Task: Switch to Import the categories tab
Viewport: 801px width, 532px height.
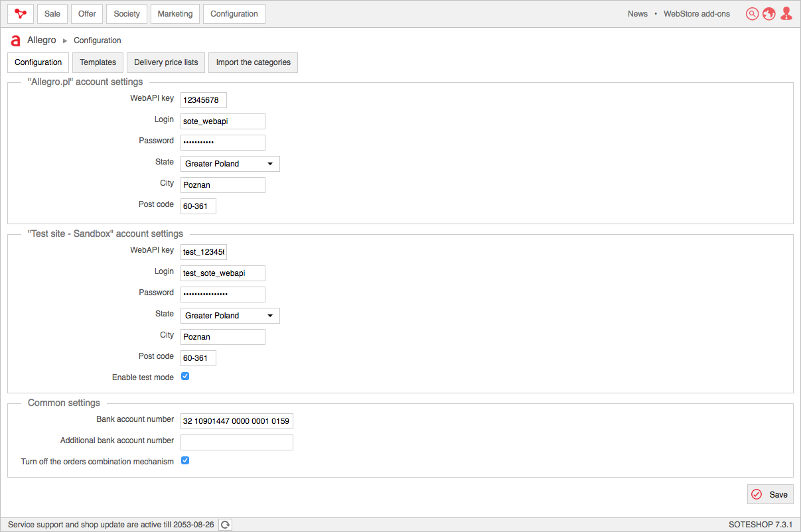Action: tap(254, 62)
